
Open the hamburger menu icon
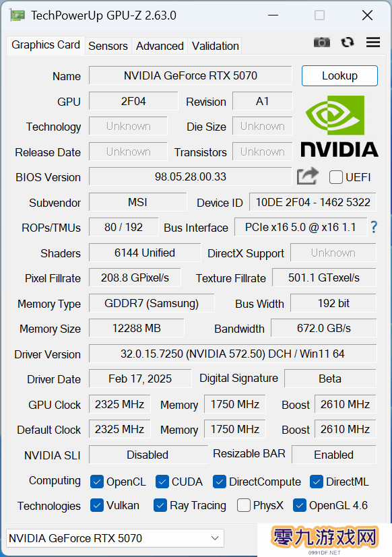(373, 42)
